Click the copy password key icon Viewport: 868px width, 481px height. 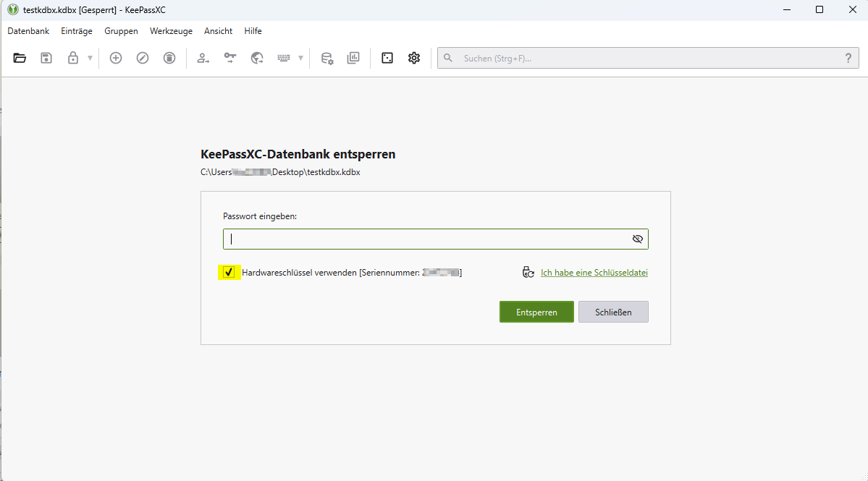[x=229, y=58]
